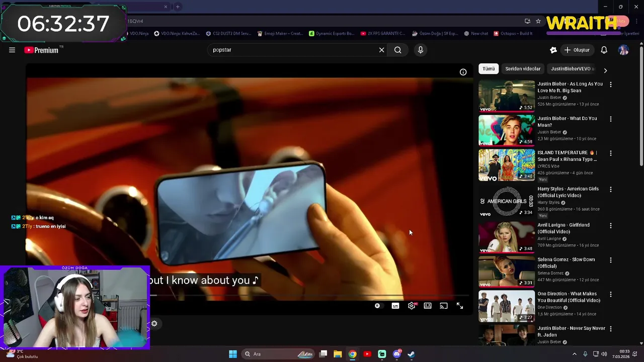Open options for Selena Gomez Slow Down
644x362 pixels.
(611, 260)
